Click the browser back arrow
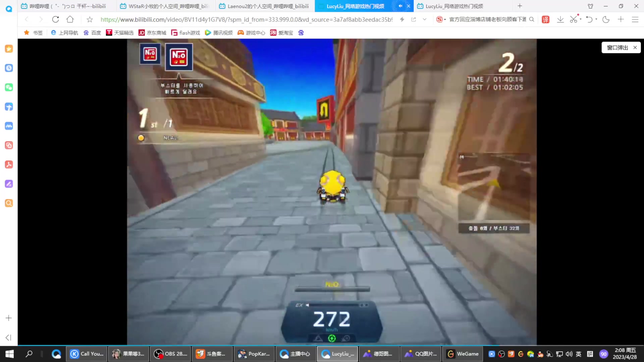644x362 pixels. 27,19
